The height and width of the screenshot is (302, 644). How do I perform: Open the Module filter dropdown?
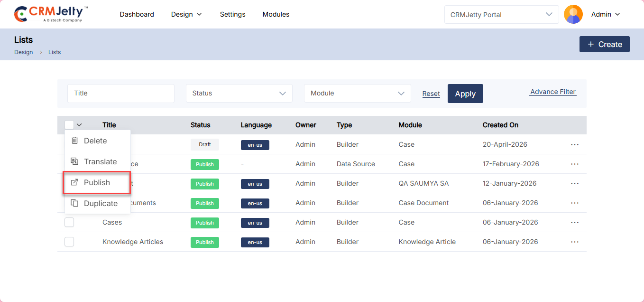point(357,94)
